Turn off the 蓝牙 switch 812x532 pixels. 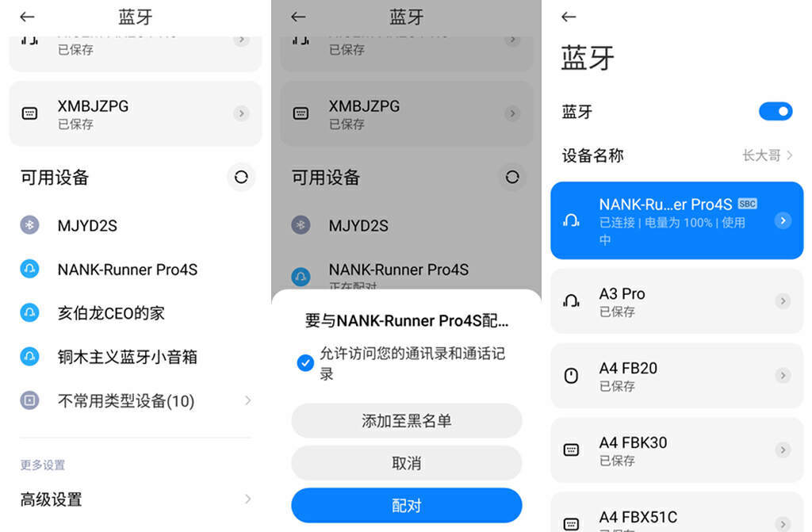tap(776, 111)
